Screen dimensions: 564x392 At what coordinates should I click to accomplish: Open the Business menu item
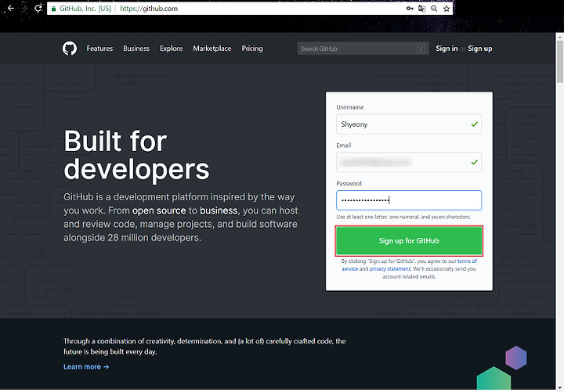point(136,49)
